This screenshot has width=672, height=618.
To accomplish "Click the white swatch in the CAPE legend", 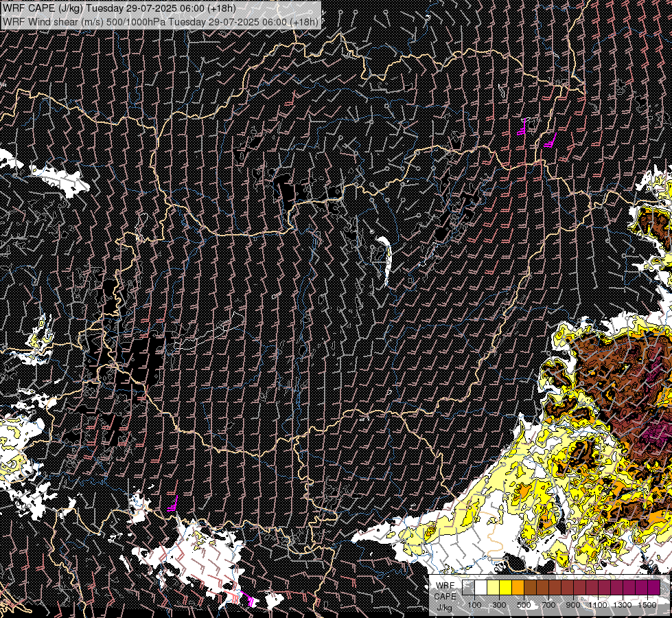I will coord(481,587).
